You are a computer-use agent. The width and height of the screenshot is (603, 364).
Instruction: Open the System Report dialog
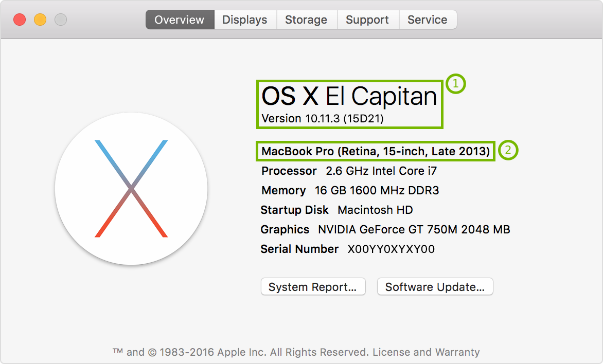[x=313, y=286]
